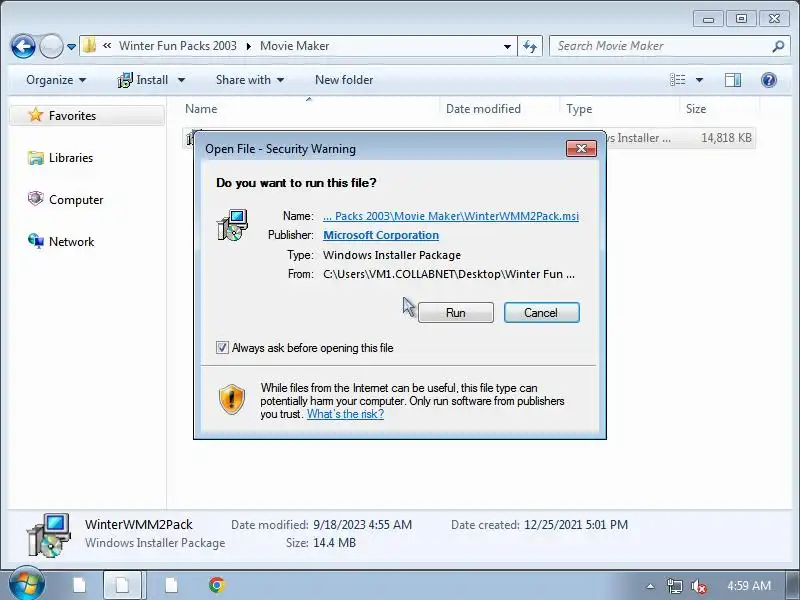Click the Back navigation arrow in Explorer
The width and height of the screenshot is (800, 600).
pyautogui.click(x=23, y=46)
